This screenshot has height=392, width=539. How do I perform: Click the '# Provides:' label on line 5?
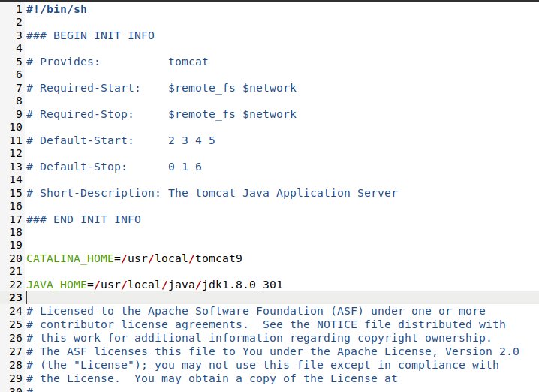[x=63, y=62]
